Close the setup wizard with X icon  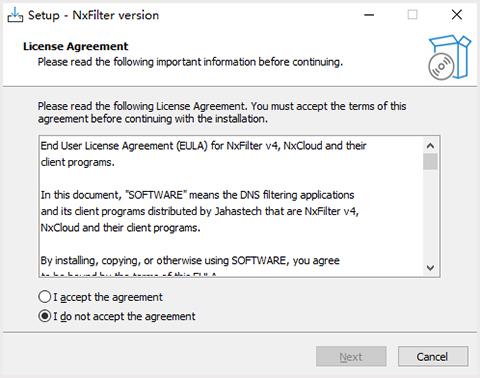(457, 15)
